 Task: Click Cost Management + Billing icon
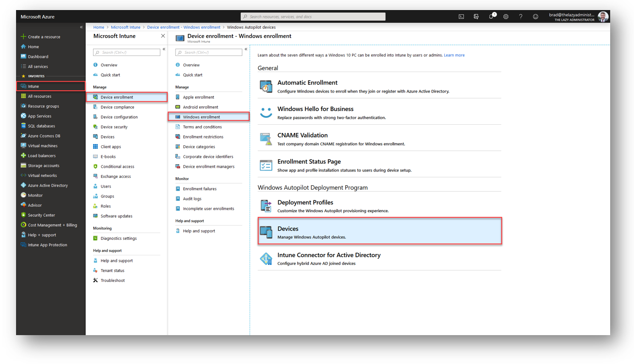pos(23,225)
